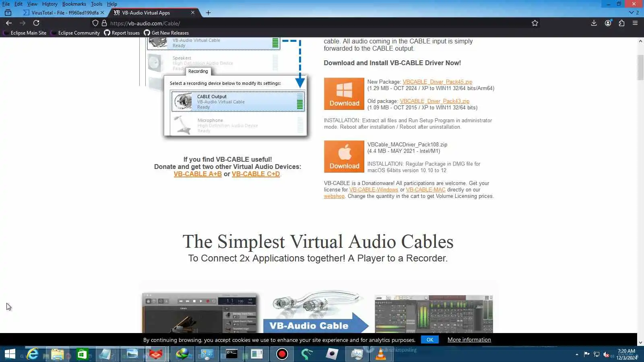Click the music recorder app screenshot thumbnail

pyautogui.click(x=200, y=313)
